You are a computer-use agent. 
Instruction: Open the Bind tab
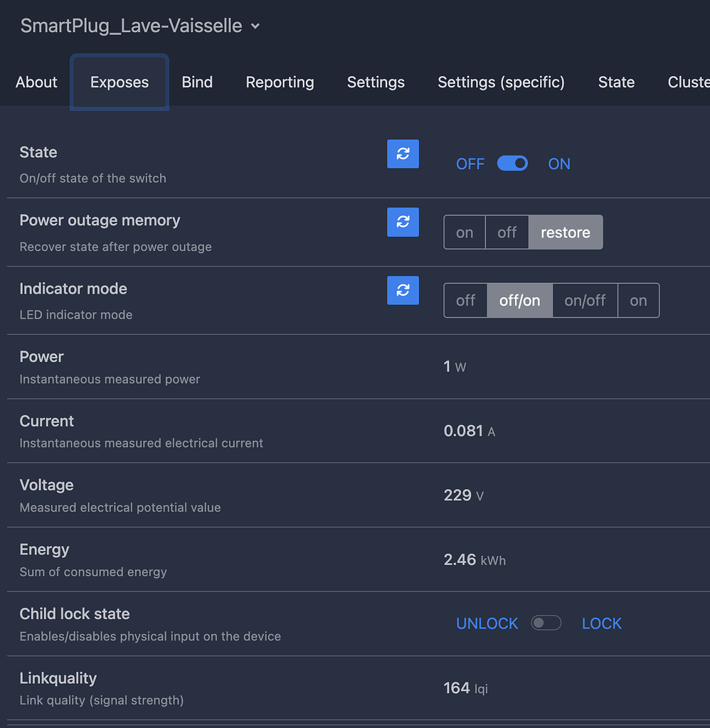(197, 82)
